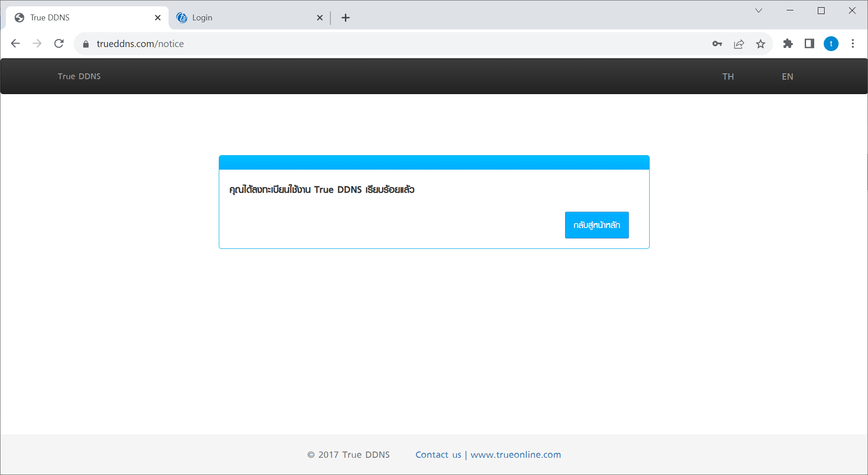Click the "© 2017 True DDNS" footer text

coord(349,455)
